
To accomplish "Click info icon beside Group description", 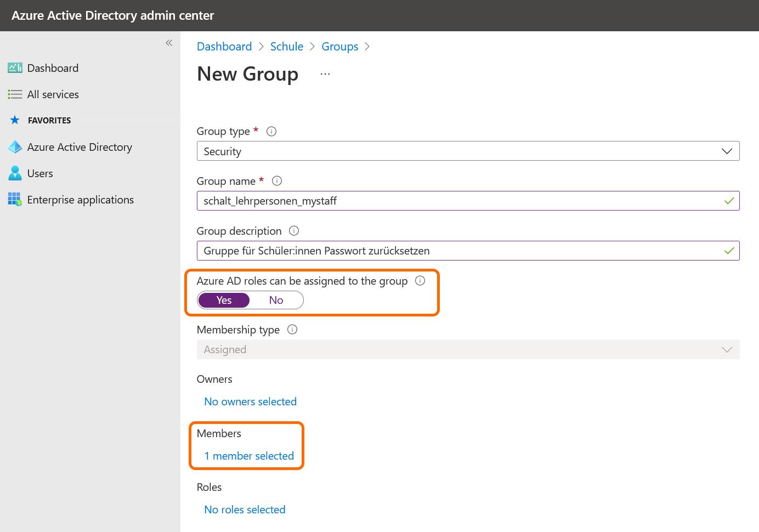I will pyautogui.click(x=294, y=231).
